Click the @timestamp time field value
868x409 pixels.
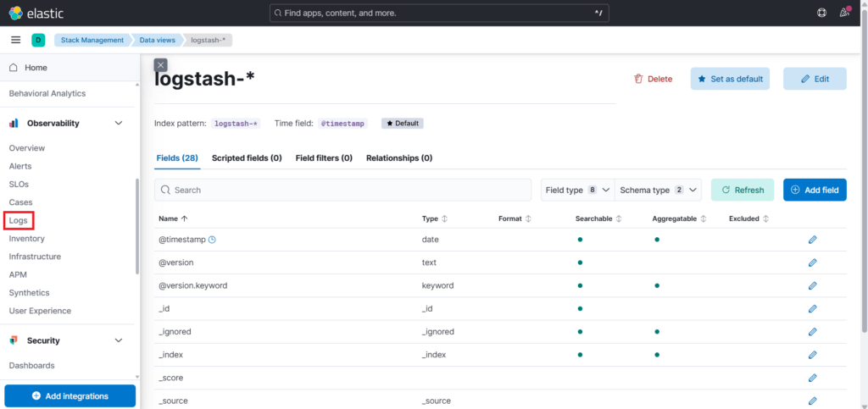click(342, 124)
